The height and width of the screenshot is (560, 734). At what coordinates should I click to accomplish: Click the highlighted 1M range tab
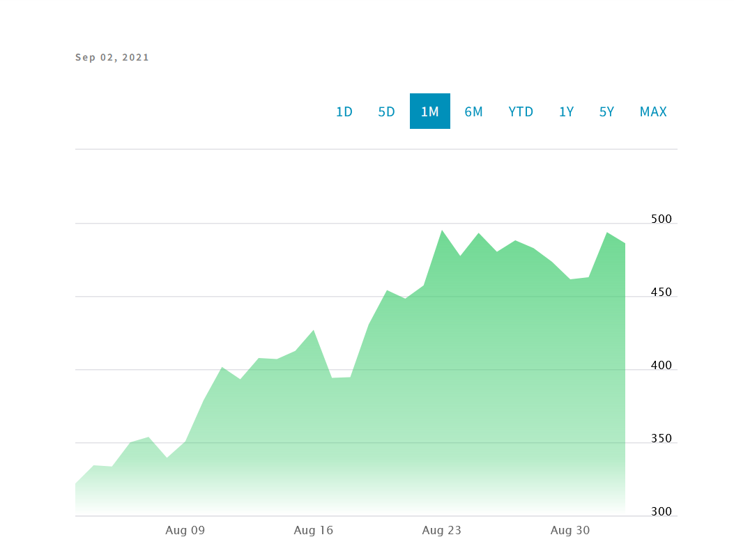pyautogui.click(x=429, y=111)
